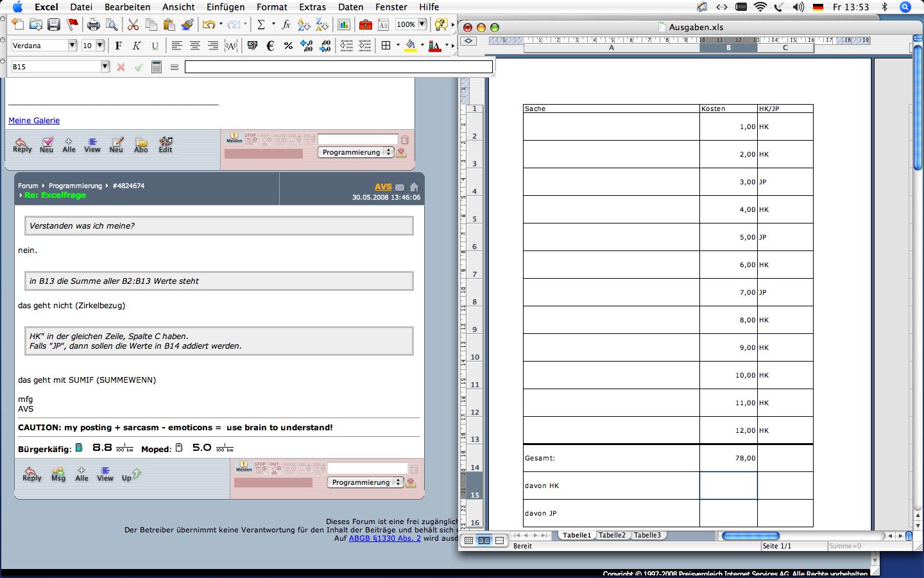Open the zoom 100% dropdown
The image size is (924, 578).
pos(422,24)
